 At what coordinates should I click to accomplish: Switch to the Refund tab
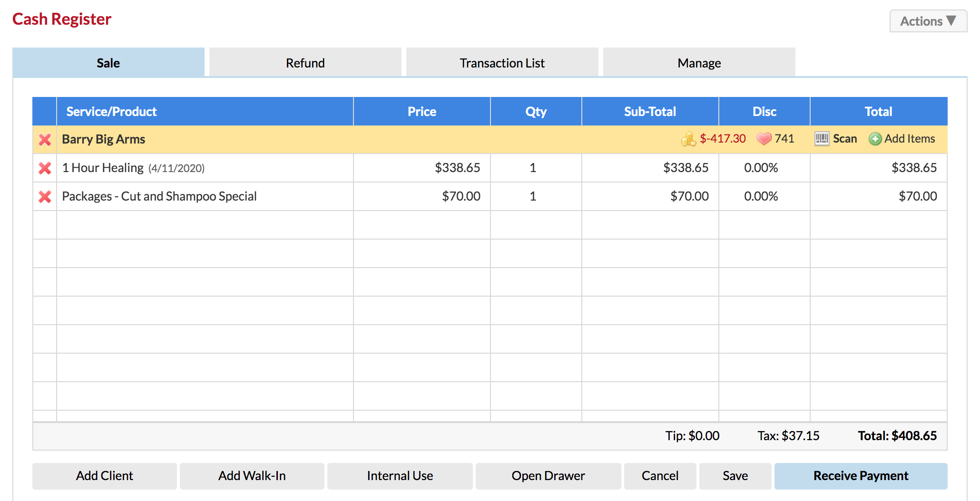pos(305,63)
